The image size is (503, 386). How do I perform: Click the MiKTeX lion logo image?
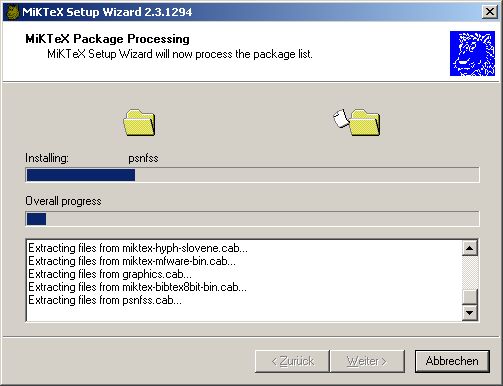[x=472, y=54]
